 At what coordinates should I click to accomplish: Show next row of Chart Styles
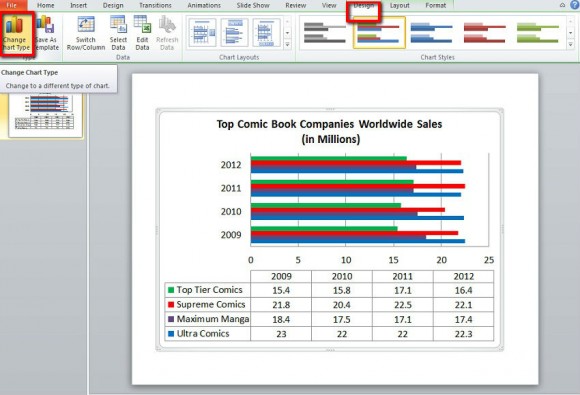click(x=571, y=33)
